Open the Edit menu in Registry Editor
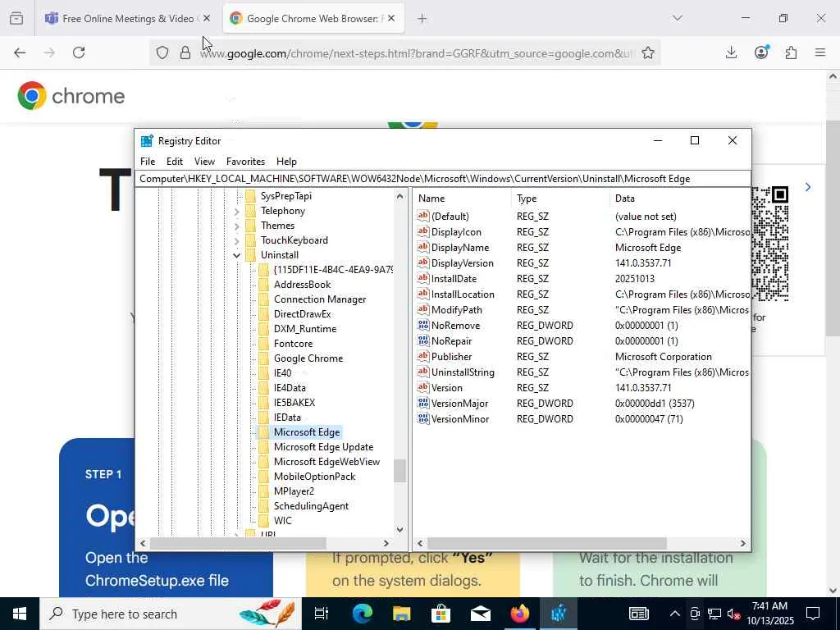This screenshot has height=630, width=840. (175, 162)
